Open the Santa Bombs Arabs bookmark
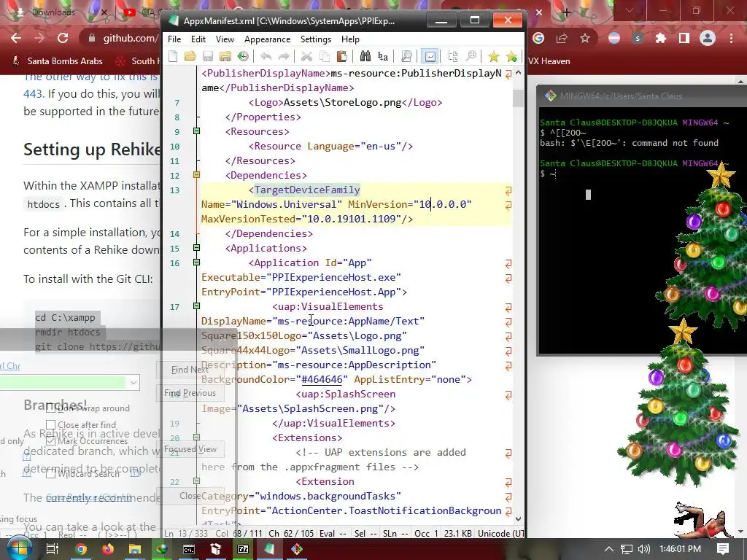747x560 pixels. [57, 61]
